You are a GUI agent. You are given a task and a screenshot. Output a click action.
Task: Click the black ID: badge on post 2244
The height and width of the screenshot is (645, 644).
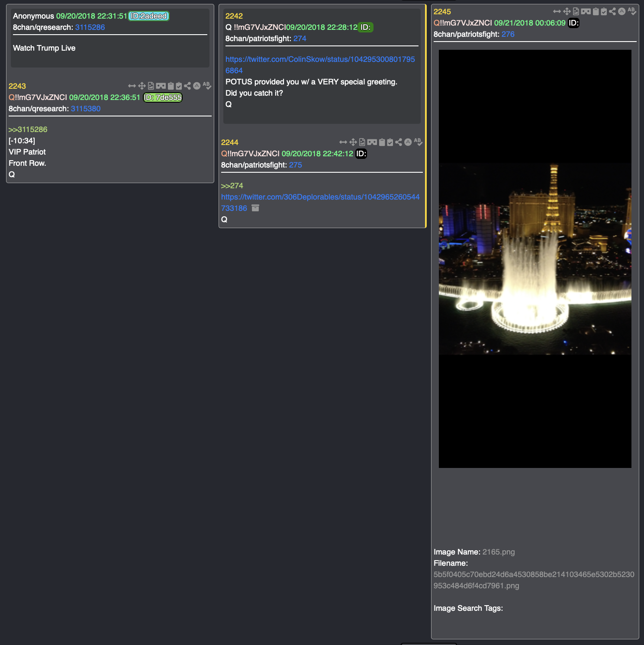click(361, 154)
